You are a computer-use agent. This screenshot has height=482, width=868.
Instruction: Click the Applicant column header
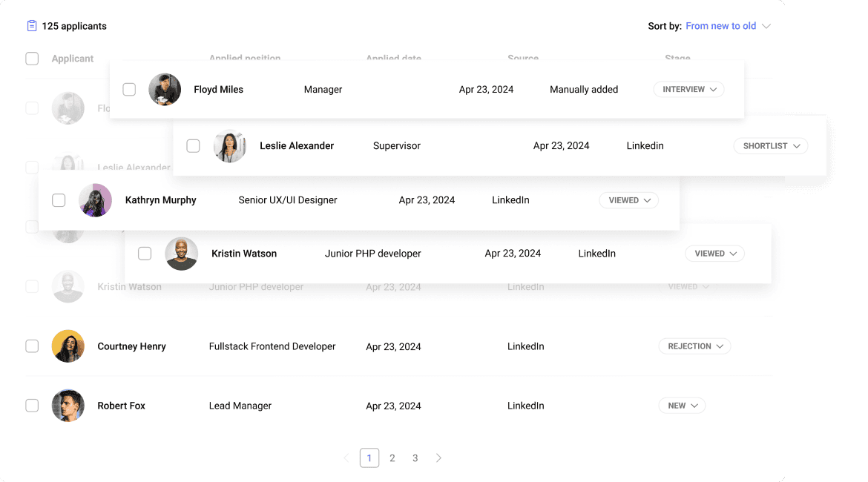click(73, 59)
